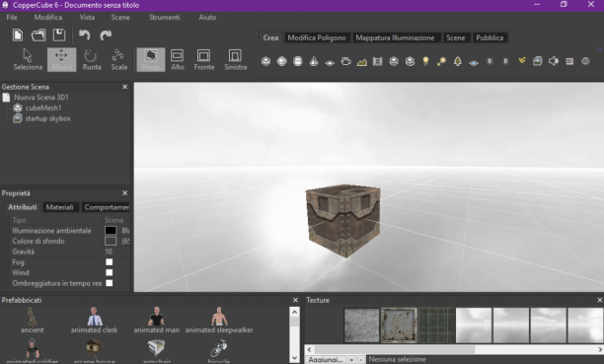Switch to the Fronte front view
Screen dimensions: 604x364
(x=203, y=60)
